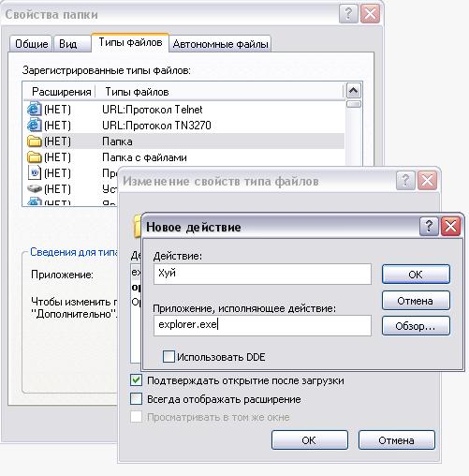Click the Расширения column header
The height and width of the screenshot is (476, 469).
tap(61, 92)
